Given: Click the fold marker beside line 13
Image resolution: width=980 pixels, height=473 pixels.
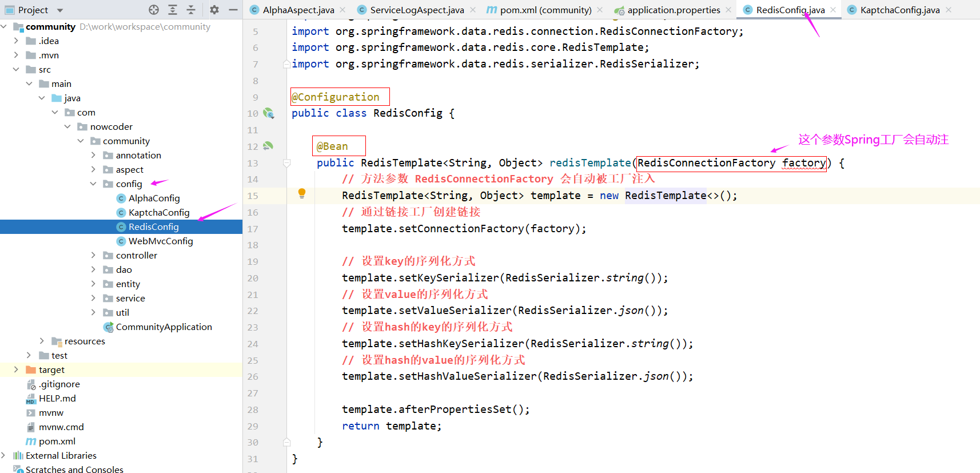Looking at the screenshot, I should [x=287, y=163].
